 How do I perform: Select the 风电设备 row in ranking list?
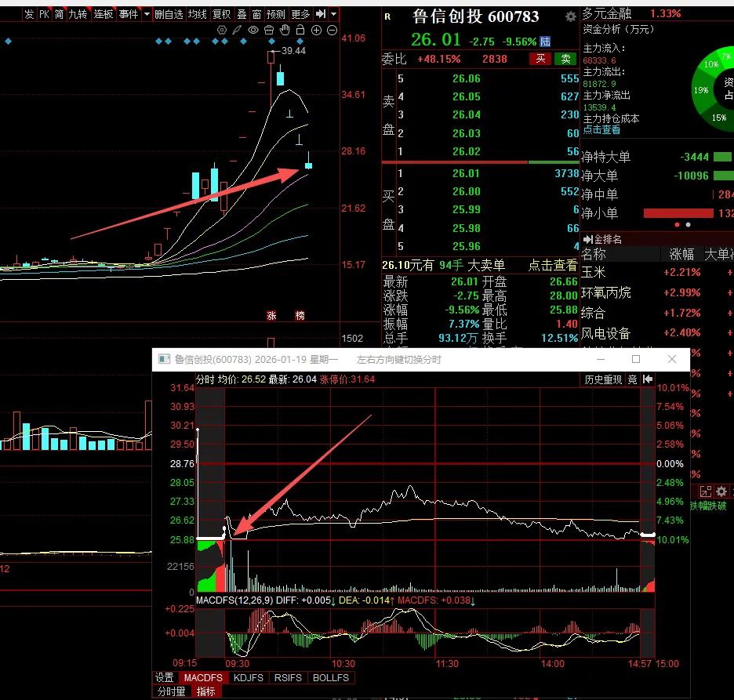pos(657,333)
